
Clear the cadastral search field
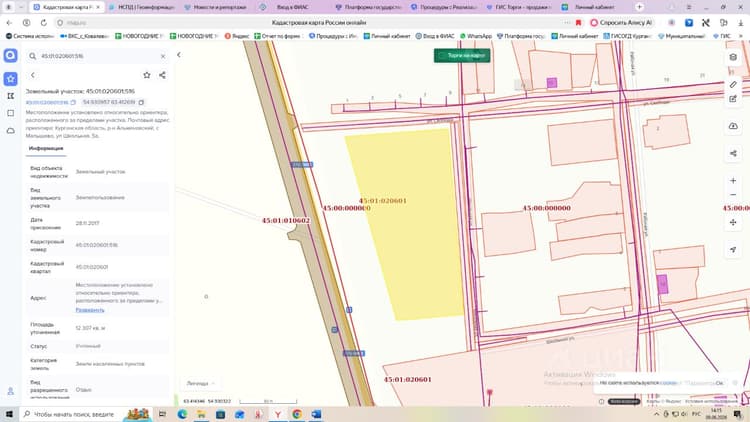tap(163, 56)
